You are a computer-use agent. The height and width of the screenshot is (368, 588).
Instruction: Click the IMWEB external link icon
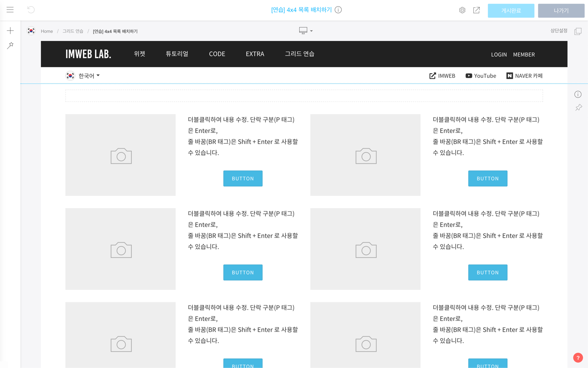coord(432,76)
